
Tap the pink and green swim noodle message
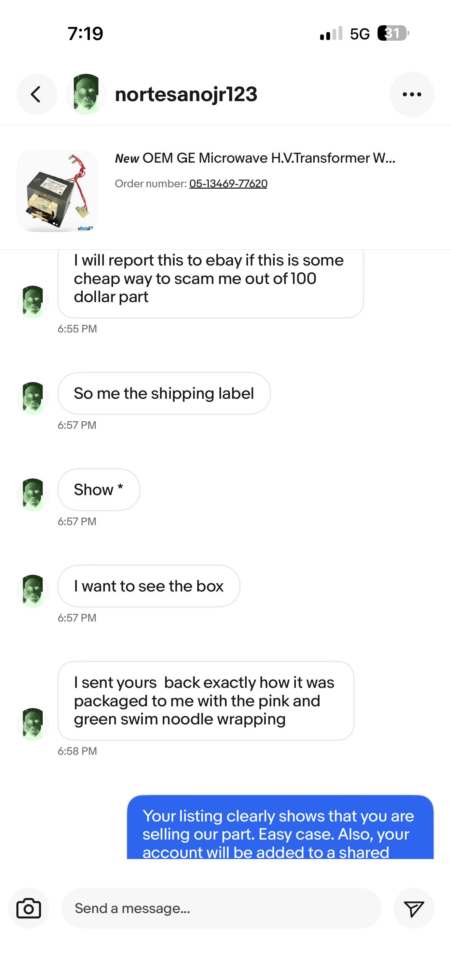pos(206,701)
